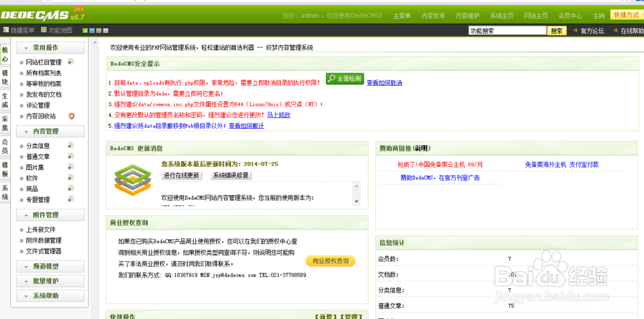
Task: Switch to the 核心 side tab
Action: [5, 54]
